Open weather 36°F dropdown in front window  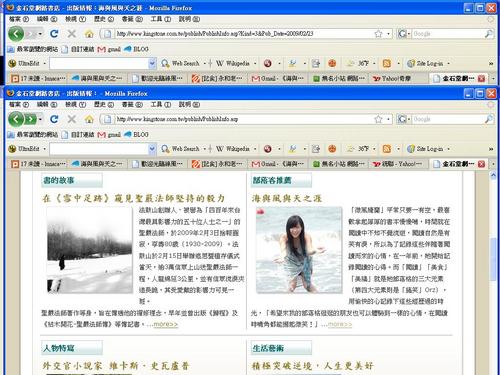(x=374, y=149)
